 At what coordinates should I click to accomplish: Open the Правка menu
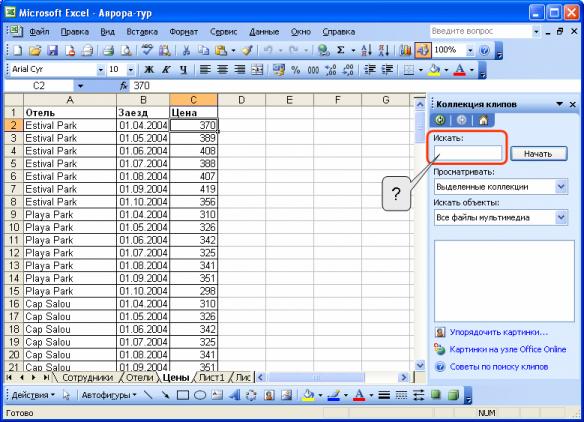[x=74, y=32]
